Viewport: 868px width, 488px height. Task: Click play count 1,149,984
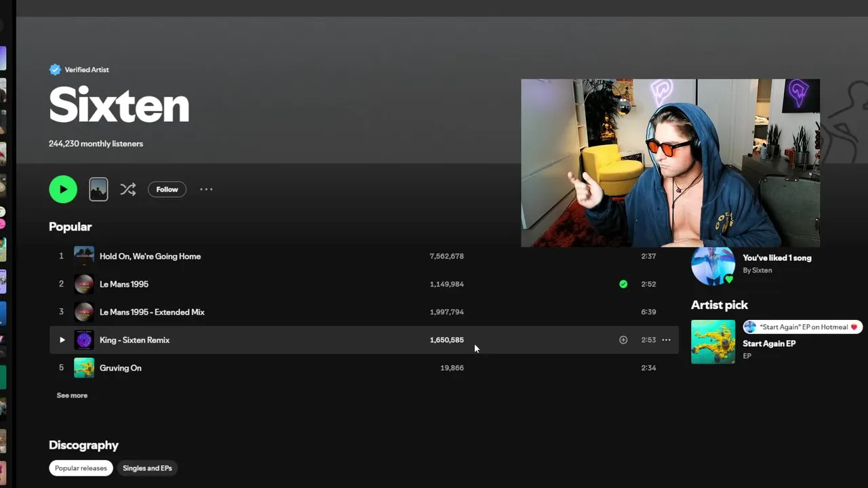point(447,284)
